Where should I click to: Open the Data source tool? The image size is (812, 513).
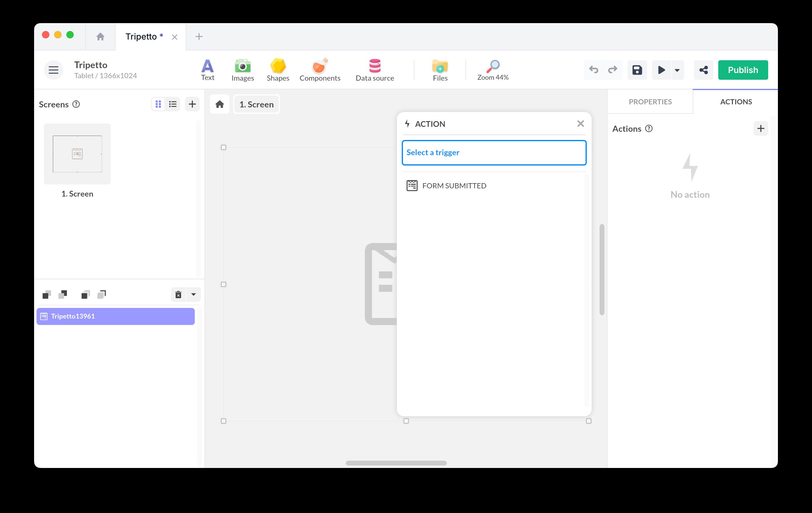click(x=374, y=70)
